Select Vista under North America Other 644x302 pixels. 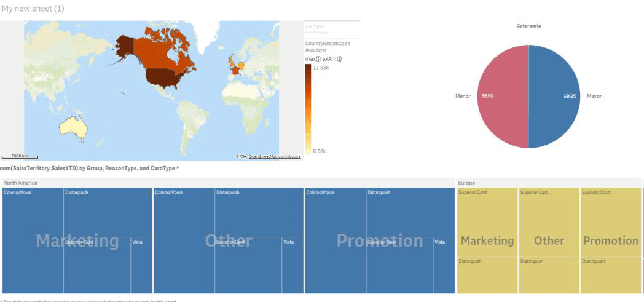(293, 266)
